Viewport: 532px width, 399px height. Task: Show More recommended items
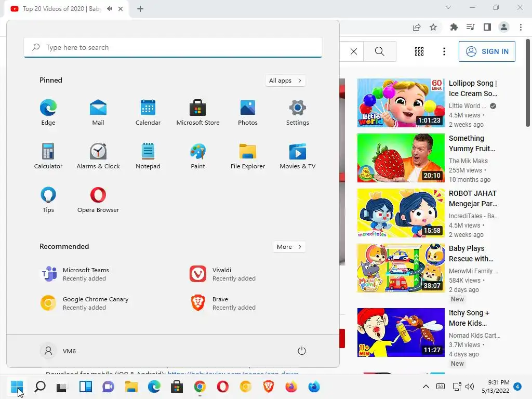tap(289, 247)
